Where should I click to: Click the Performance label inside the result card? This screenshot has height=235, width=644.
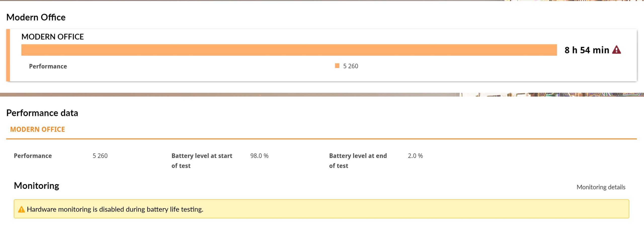pyautogui.click(x=48, y=66)
